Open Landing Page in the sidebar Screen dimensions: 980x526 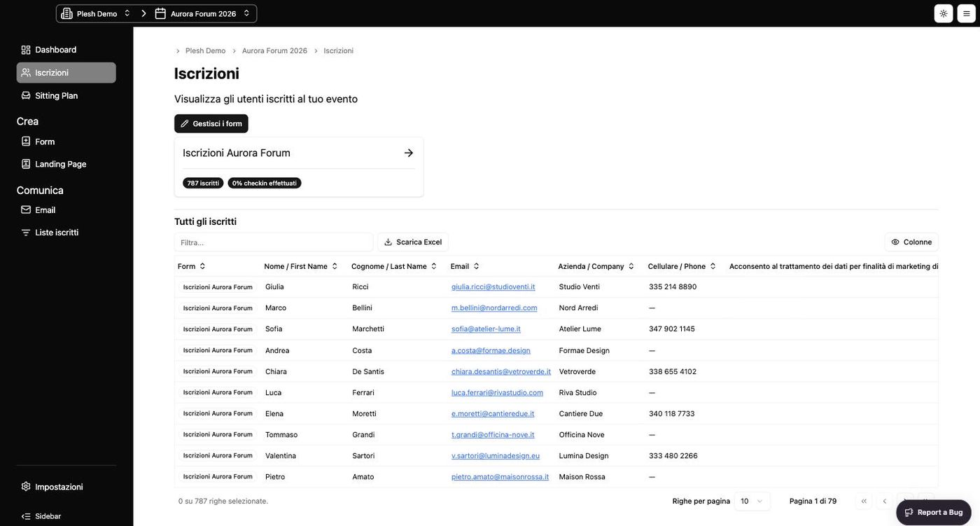(x=66, y=164)
